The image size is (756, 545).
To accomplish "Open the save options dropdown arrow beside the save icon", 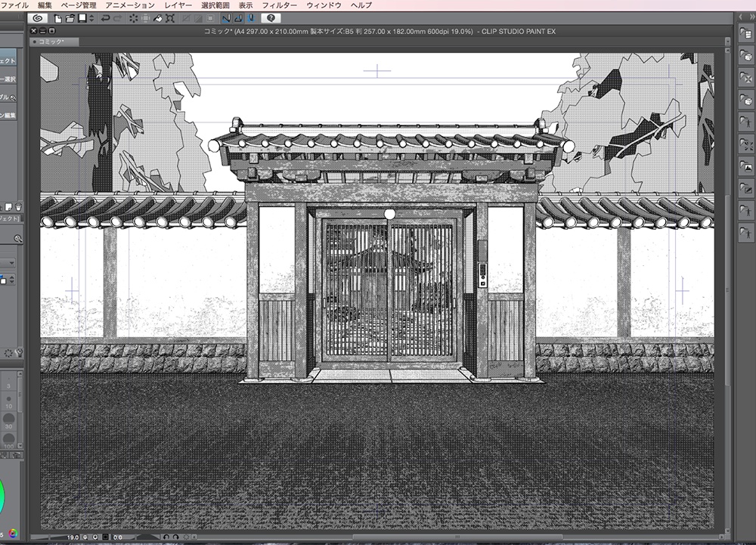I will click(x=91, y=18).
